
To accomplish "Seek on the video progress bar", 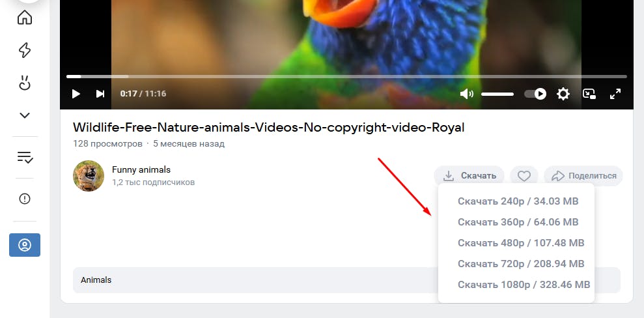I will pyautogui.click(x=346, y=76).
